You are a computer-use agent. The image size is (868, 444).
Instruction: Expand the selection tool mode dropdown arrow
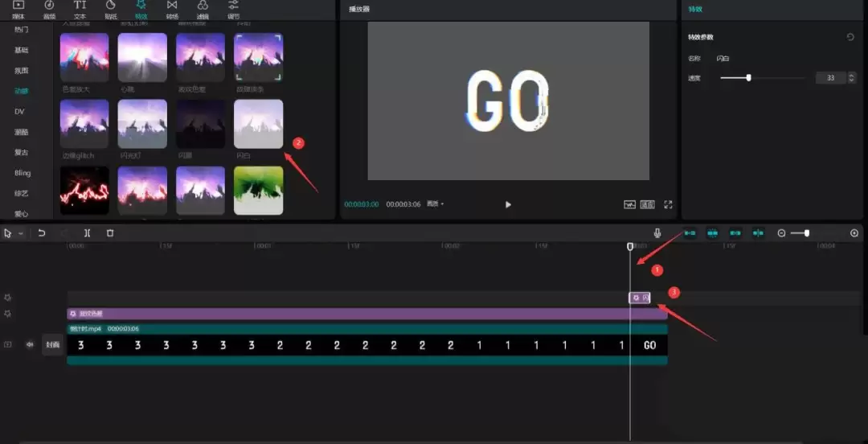tap(21, 233)
